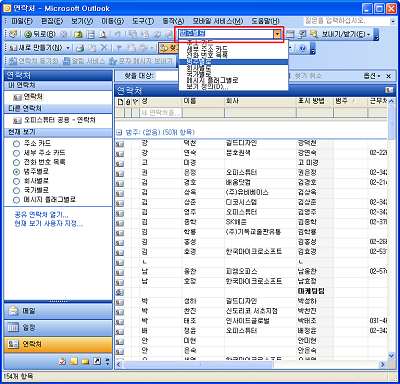This screenshot has height=384, width=400.
Task: Select the 메시지 플래그별로 radio button
Action: point(16,200)
